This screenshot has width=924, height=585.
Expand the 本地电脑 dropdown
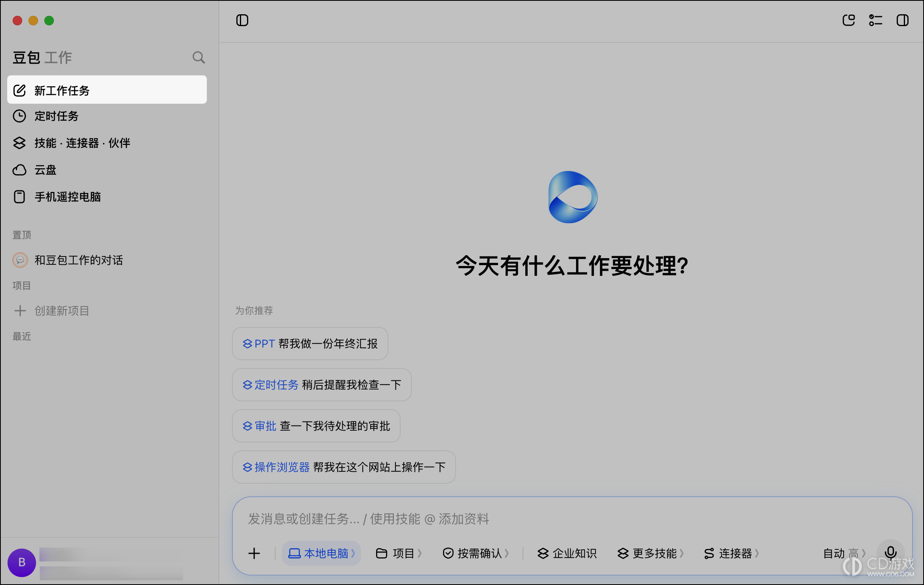(x=321, y=553)
